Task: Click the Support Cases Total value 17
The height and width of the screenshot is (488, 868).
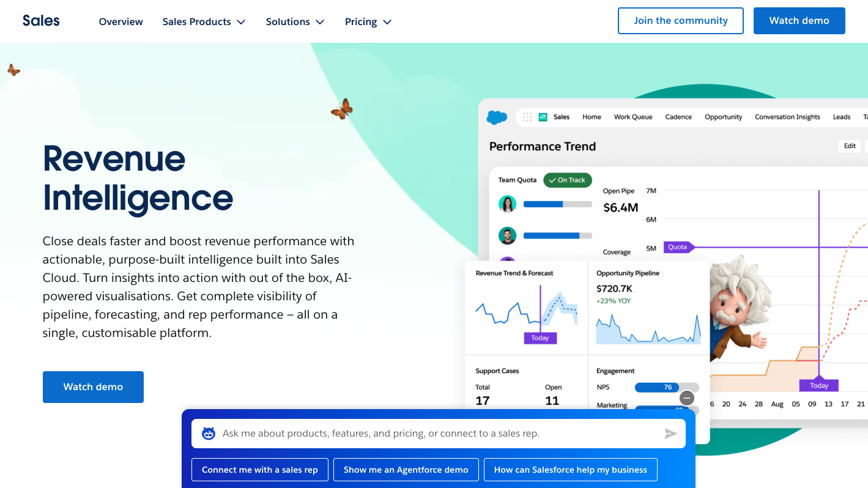Action: click(483, 401)
